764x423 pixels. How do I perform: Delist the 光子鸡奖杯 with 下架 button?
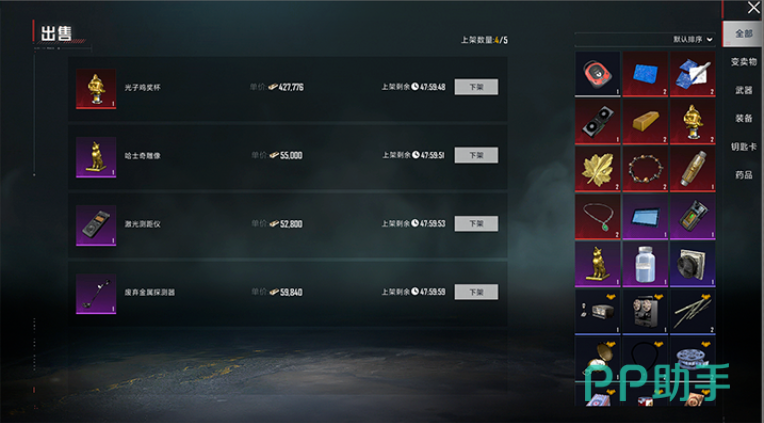coord(476,87)
